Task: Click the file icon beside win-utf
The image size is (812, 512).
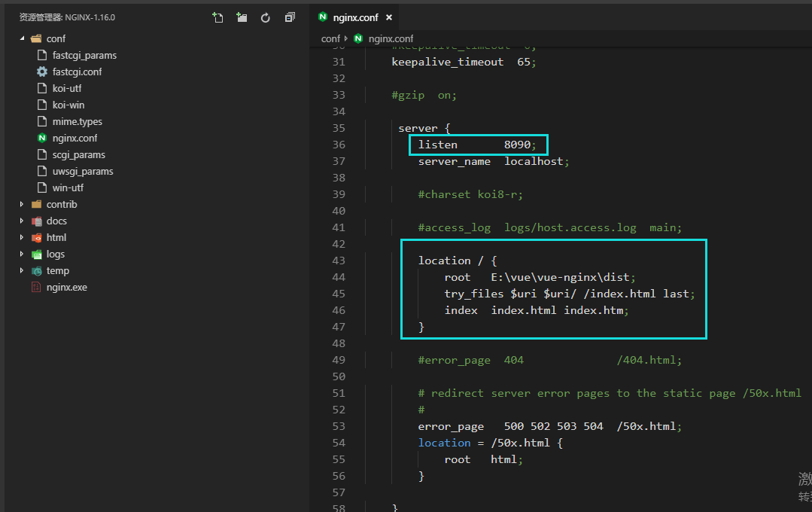Action: [42, 187]
